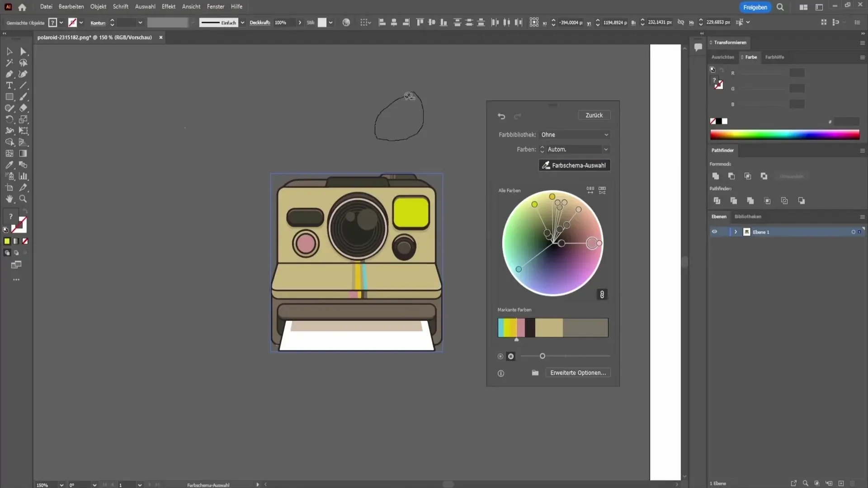Open the folder icon in recolor panel

pyautogui.click(x=535, y=373)
